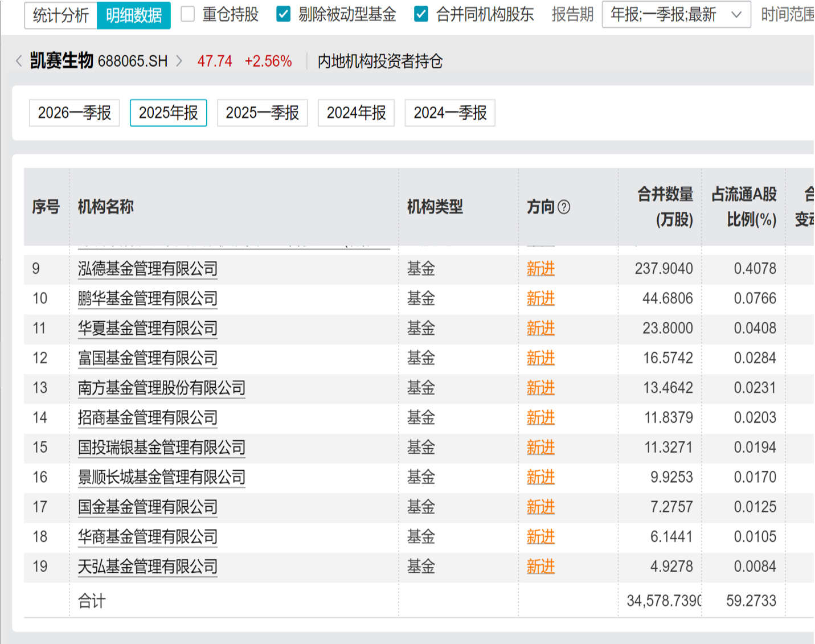Click 新进 link for 天弘基金 row
This screenshot has width=815, height=644.
click(540, 567)
